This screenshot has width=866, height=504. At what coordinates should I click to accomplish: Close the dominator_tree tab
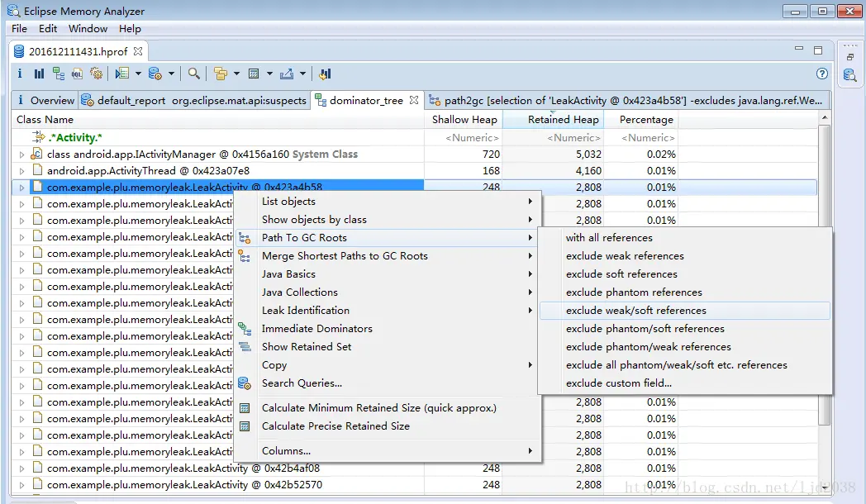coord(414,100)
